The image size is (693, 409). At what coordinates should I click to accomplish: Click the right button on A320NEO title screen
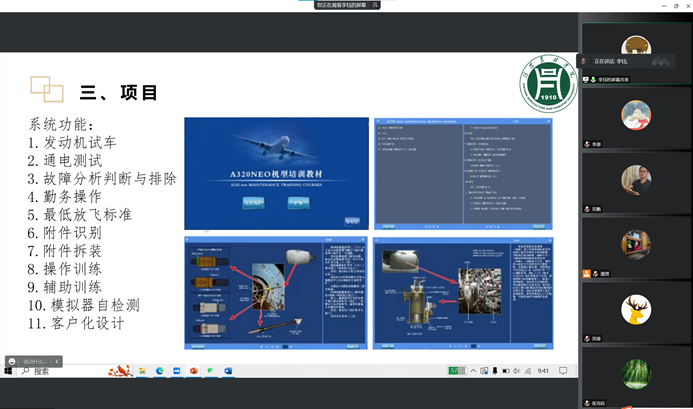[x=296, y=203]
